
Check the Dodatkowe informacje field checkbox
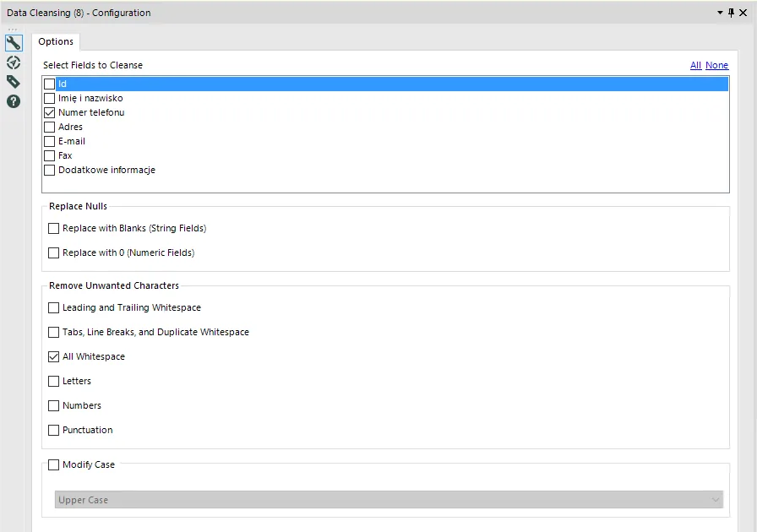[49, 170]
